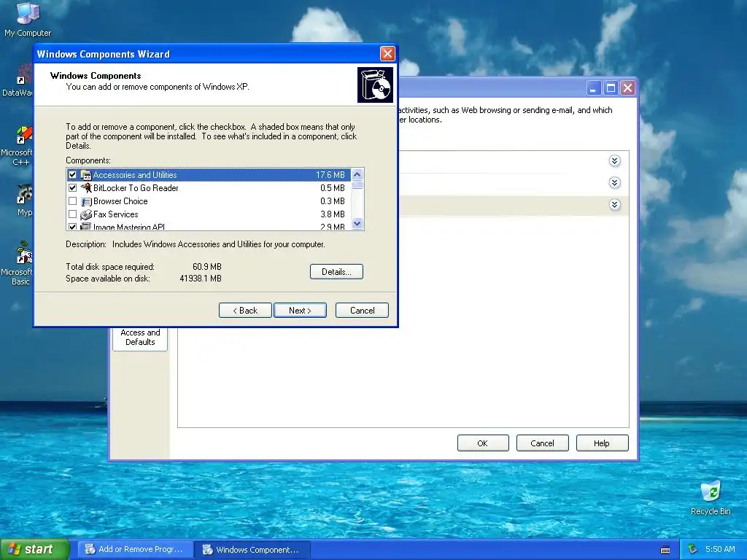Go to the previous page with Back
Image resolution: width=747 pixels, height=560 pixels.
tap(245, 311)
